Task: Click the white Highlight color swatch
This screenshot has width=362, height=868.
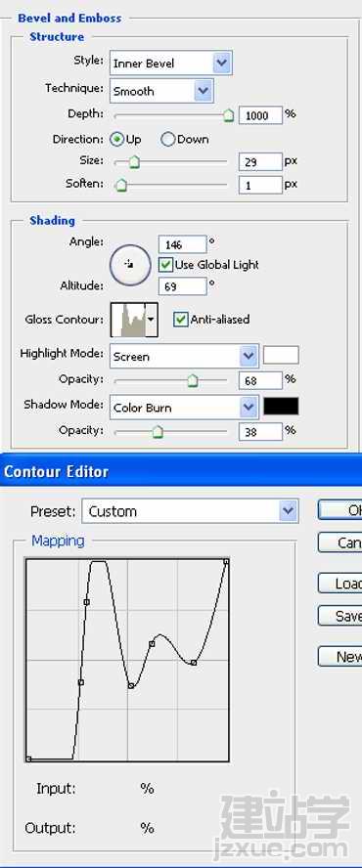Action: pos(281,356)
